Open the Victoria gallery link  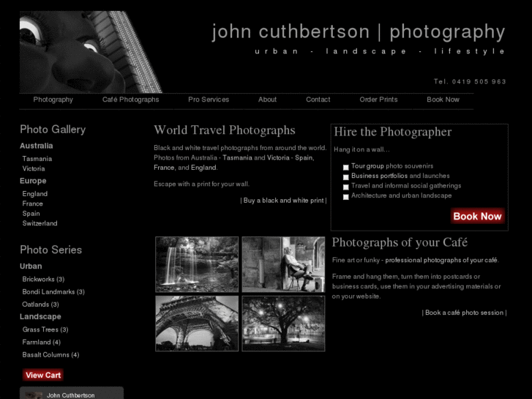[34, 168]
